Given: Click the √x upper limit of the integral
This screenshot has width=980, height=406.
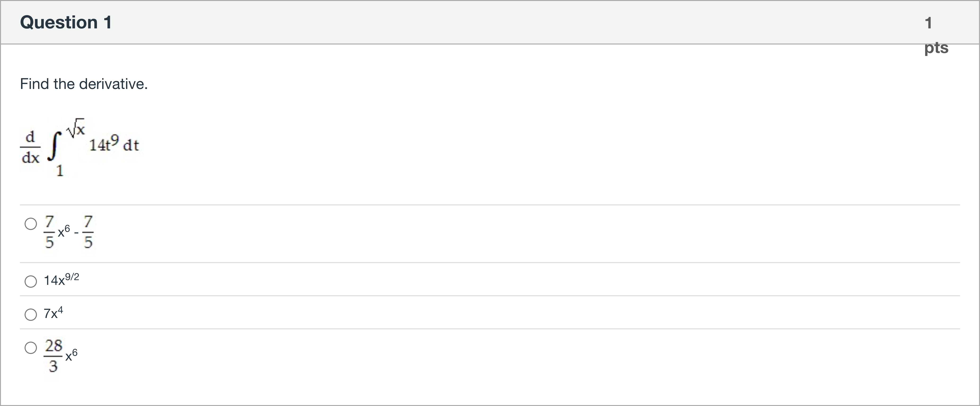Looking at the screenshot, I should point(76,128).
